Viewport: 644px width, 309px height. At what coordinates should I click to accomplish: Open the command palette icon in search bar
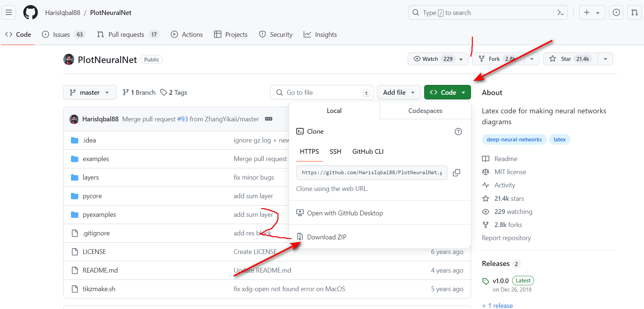[561, 13]
